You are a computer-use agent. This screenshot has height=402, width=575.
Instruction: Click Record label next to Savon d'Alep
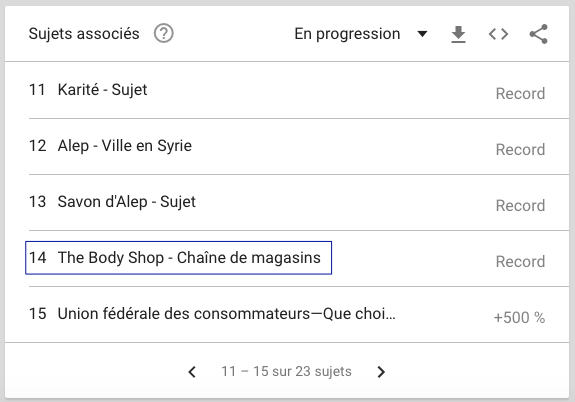tap(520, 206)
